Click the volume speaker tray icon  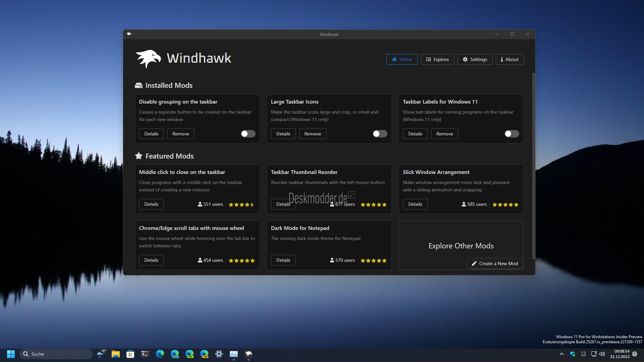click(x=602, y=354)
